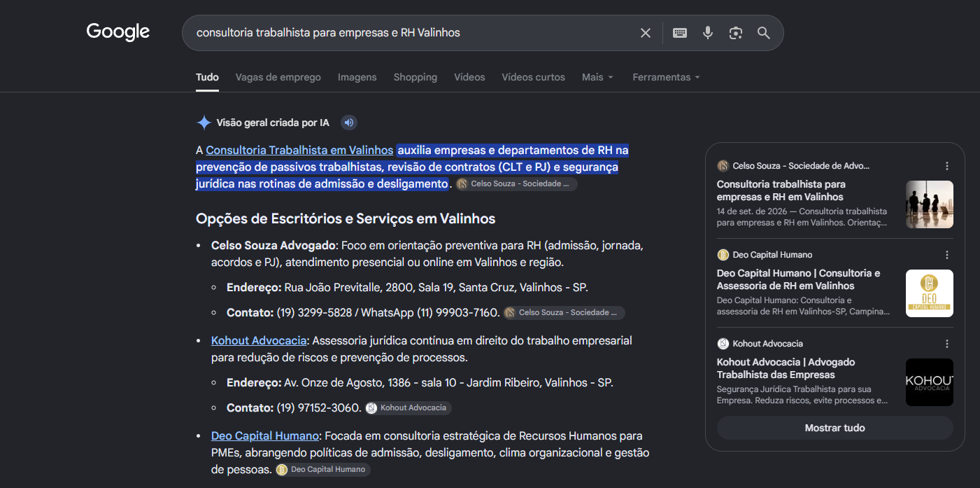This screenshot has height=488, width=980.
Task: Play AI overview audio speaker icon
Action: [349, 123]
